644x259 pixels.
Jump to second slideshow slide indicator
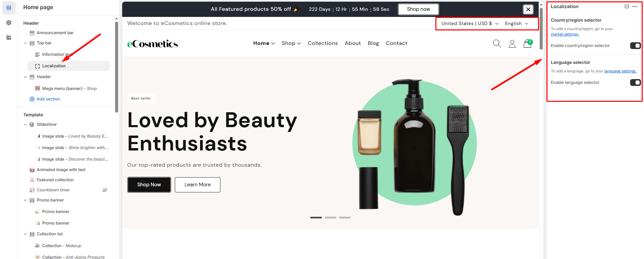click(330, 217)
